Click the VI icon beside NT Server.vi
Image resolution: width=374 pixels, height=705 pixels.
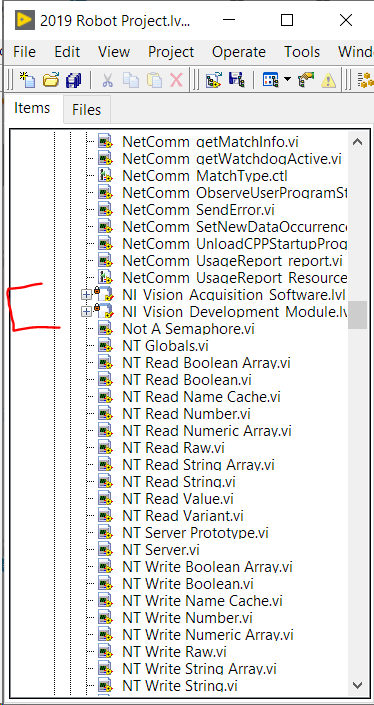105,549
